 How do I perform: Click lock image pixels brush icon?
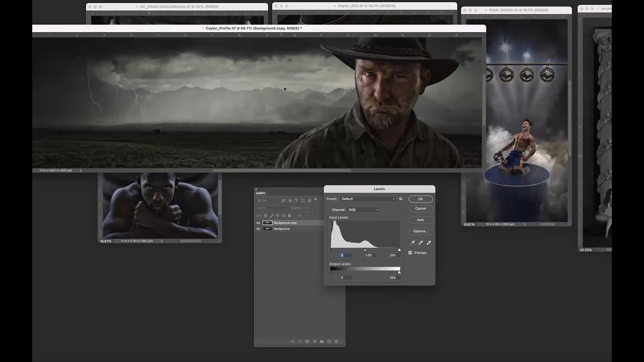[272, 216]
